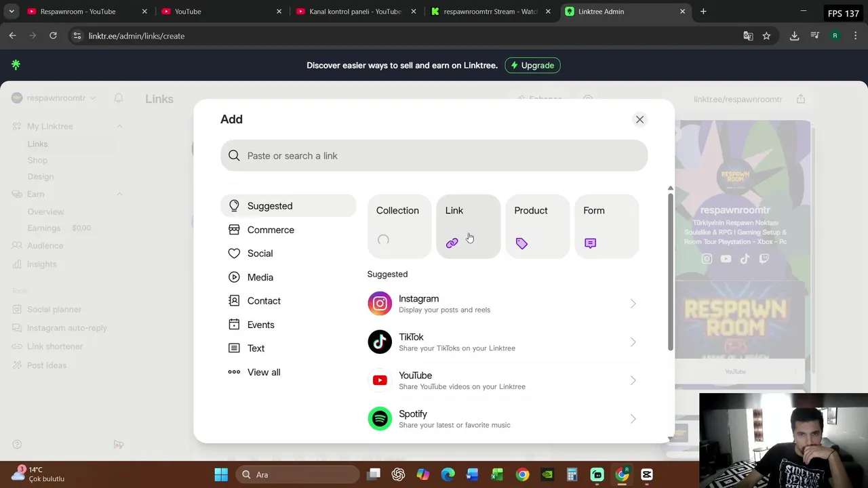Choose the Form card
Screen dimensions: 868x488
(607, 226)
